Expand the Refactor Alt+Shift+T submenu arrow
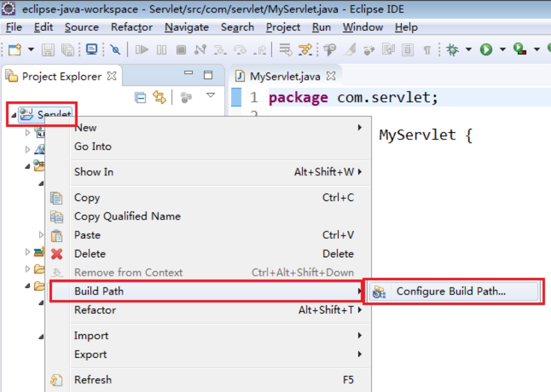The image size is (551, 392). 359,310
